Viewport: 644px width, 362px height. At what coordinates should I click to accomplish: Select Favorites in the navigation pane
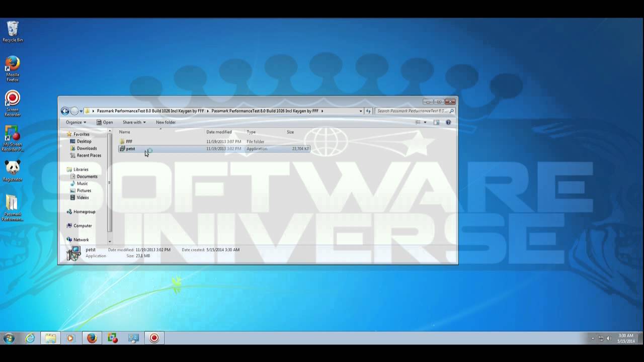tap(81, 134)
